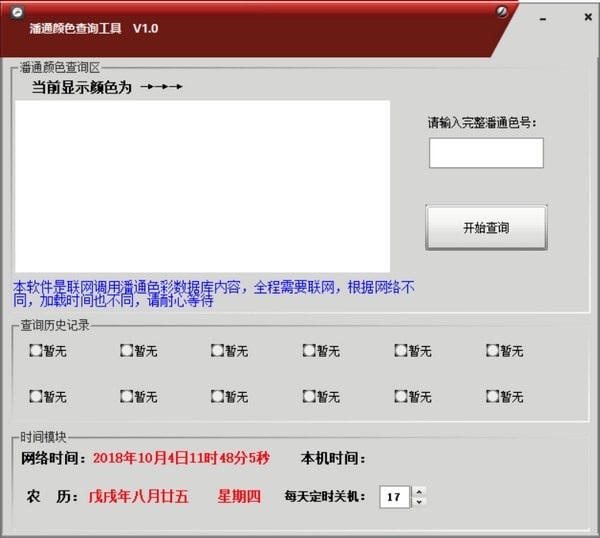Click the blue network notice text
Image resolution: width=600 pixels, height=538 pixels.
coord(214,294)
